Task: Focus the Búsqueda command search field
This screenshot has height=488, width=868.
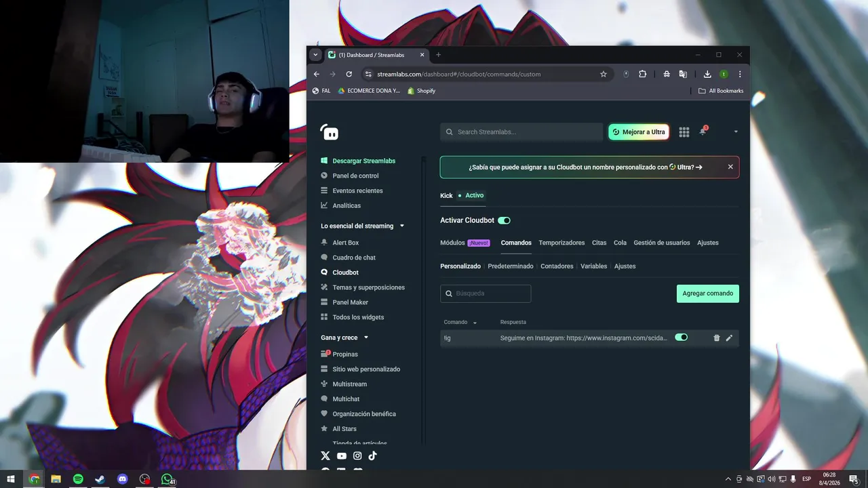Action: pos(486,293)
